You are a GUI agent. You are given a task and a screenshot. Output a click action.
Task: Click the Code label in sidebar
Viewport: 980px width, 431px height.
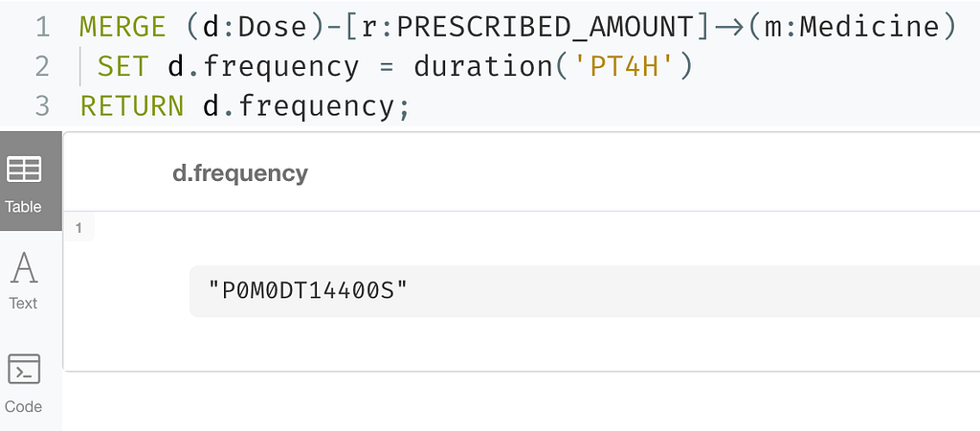coord(23,407)
